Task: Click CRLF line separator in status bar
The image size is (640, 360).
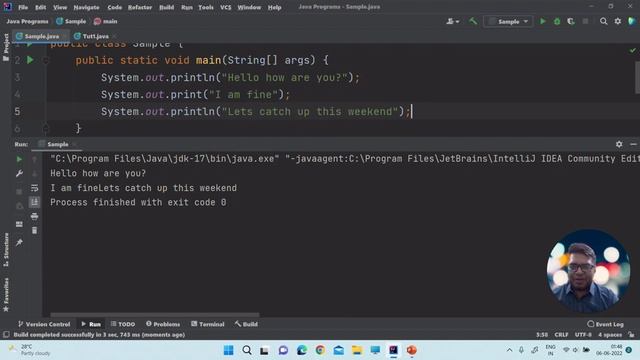Action: point(561,335)
